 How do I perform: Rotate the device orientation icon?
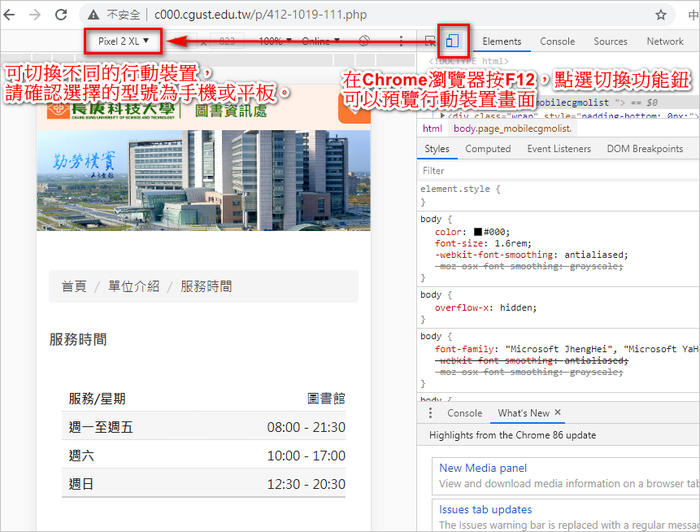point(364,41)
